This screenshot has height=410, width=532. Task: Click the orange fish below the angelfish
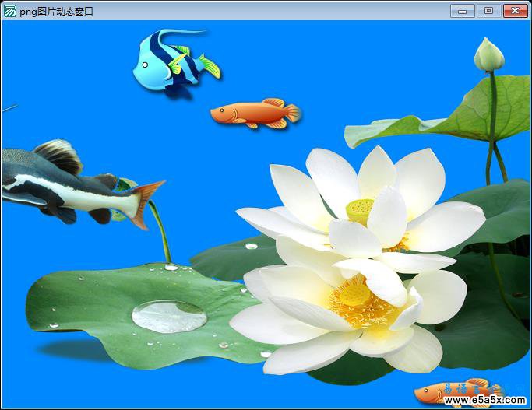[x=253, y=114]
